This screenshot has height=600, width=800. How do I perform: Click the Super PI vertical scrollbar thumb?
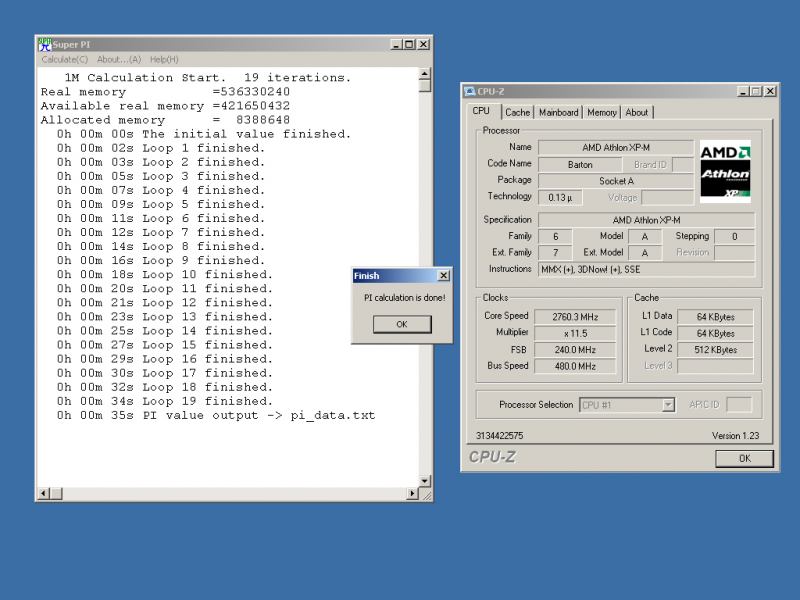(424, 86)
